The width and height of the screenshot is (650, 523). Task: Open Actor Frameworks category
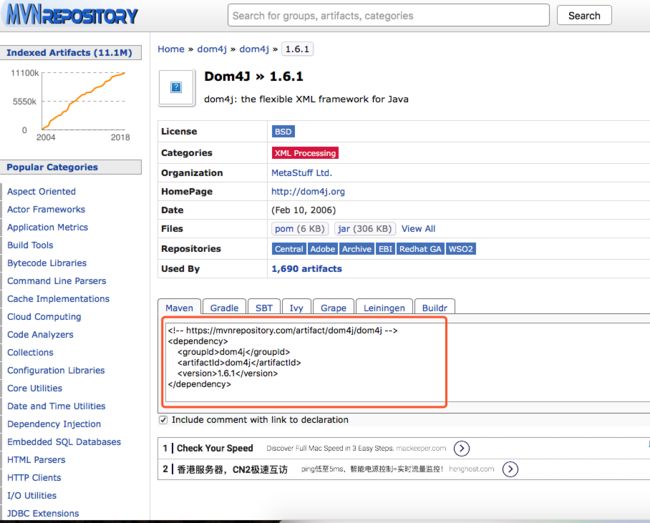click(46, 209)
